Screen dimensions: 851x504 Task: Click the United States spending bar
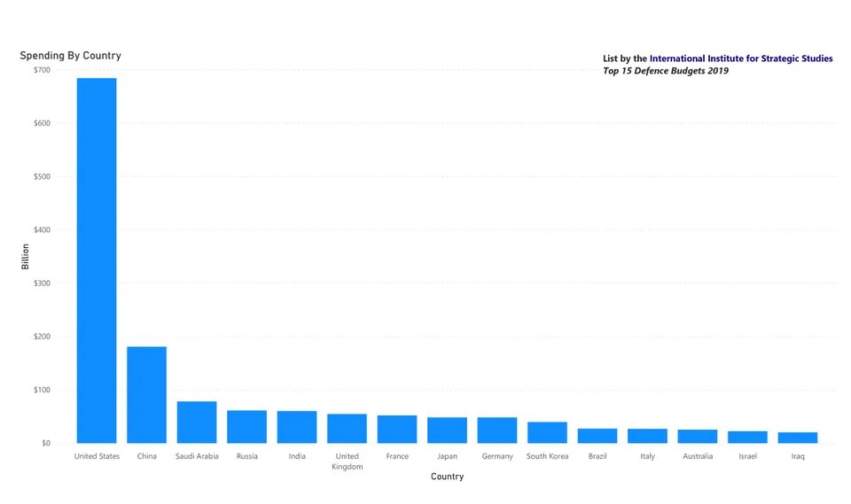coord(97,260)
